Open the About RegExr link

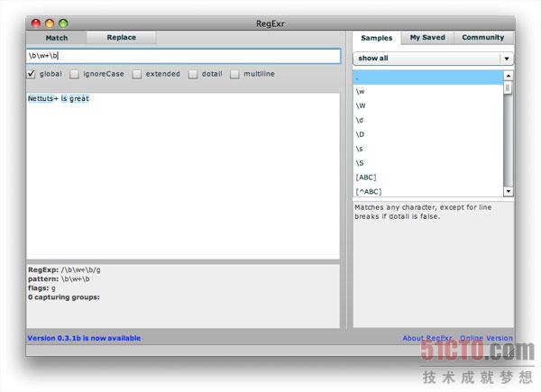pos(427,338)
